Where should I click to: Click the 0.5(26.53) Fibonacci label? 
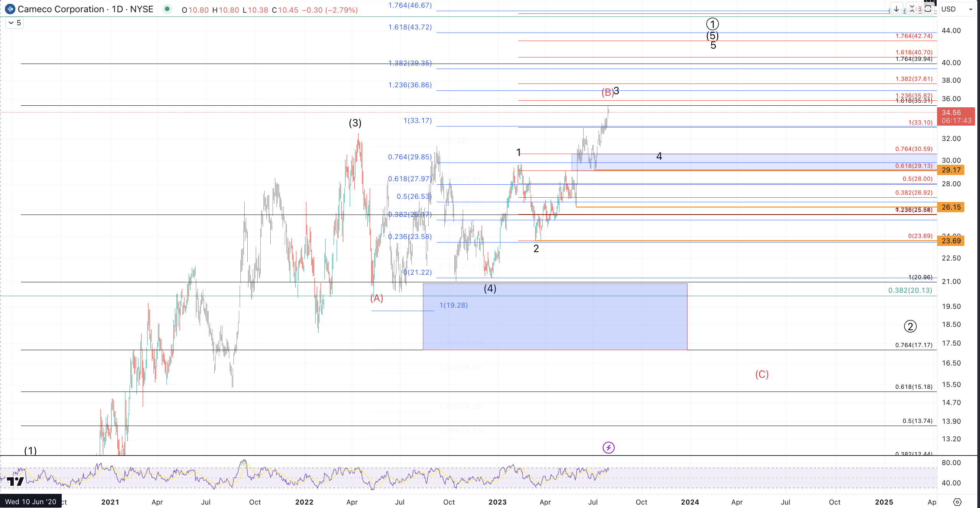pyautogui.click(x=414, y=197)
